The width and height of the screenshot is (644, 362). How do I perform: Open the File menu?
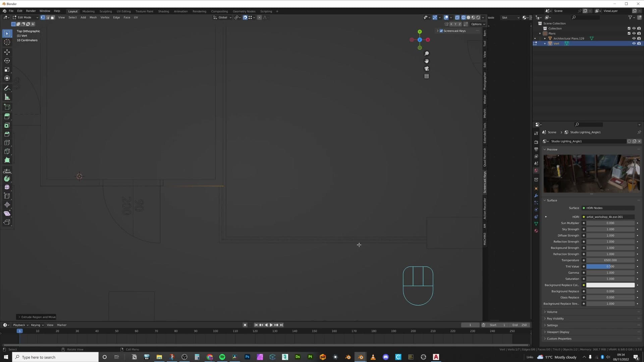[11, 11]
